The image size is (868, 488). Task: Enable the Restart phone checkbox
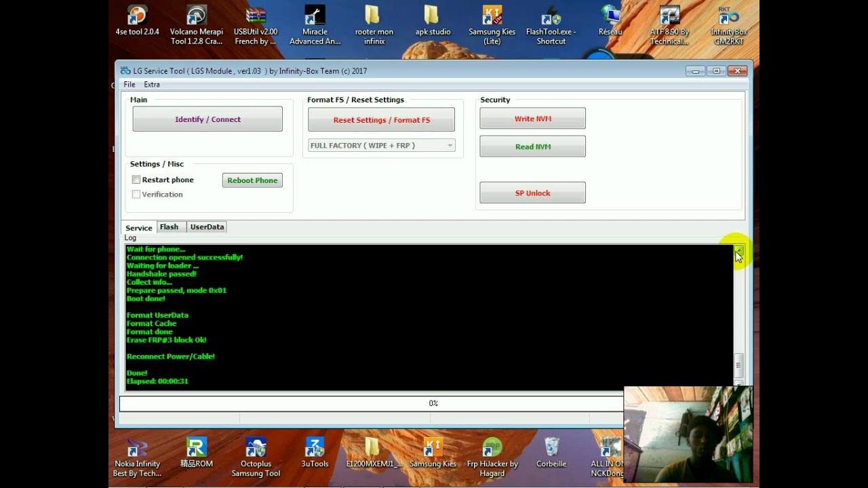136,180
